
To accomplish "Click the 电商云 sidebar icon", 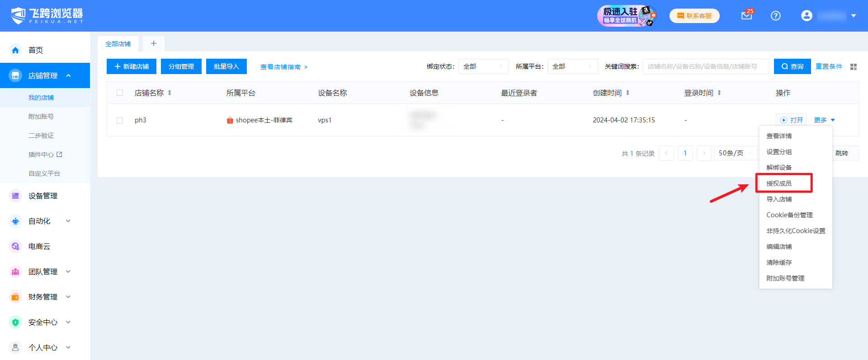I will coord(15,247).
